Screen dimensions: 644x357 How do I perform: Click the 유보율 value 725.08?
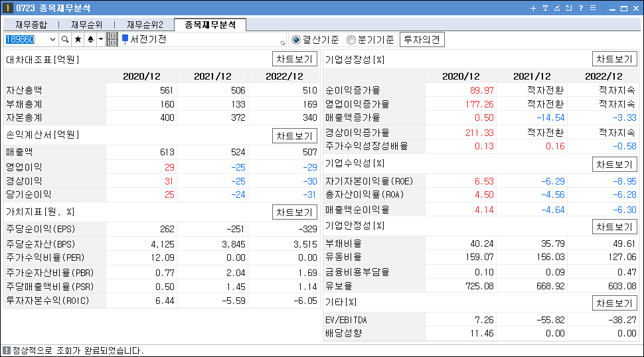pos(480,286)
